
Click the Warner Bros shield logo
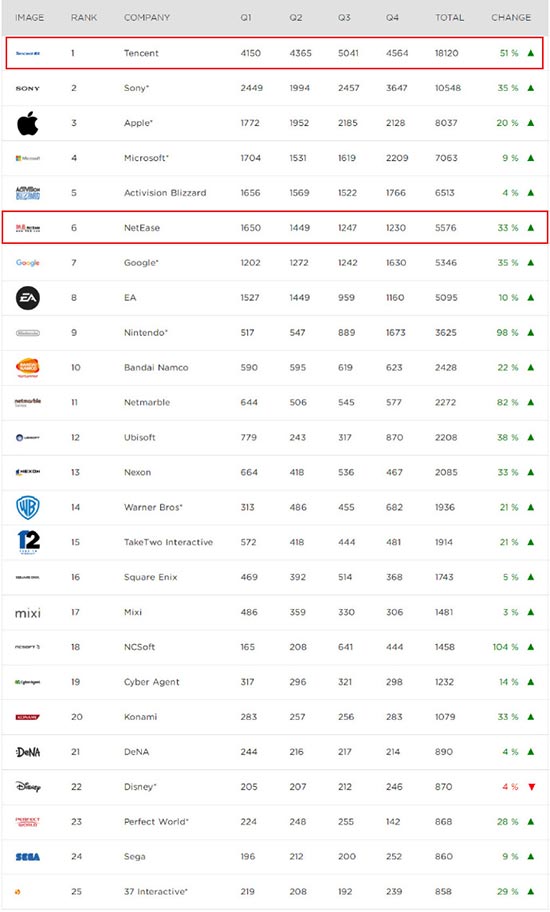27,507
